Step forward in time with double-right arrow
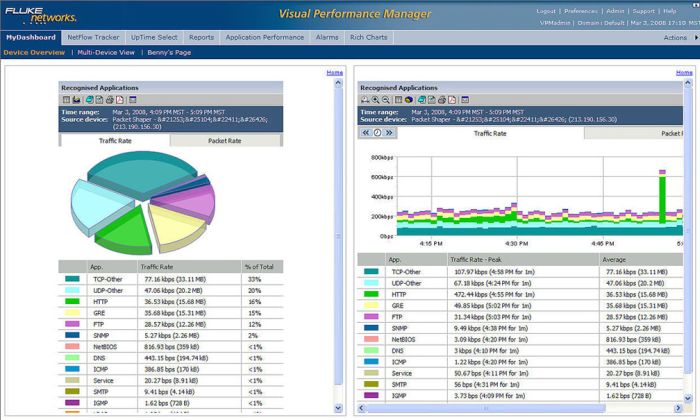The height and width of the screenshot is (420, 700). [389, 132]
